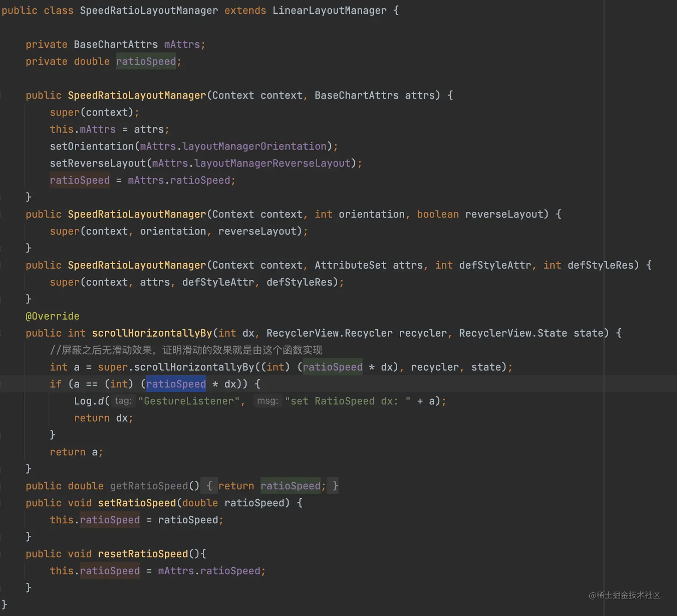Click the "this.ratioSpeed = mAttrs.ratioSpeed;" assignment
The width and height of the screenshot is (677, 616).
(x=158, y=571)
